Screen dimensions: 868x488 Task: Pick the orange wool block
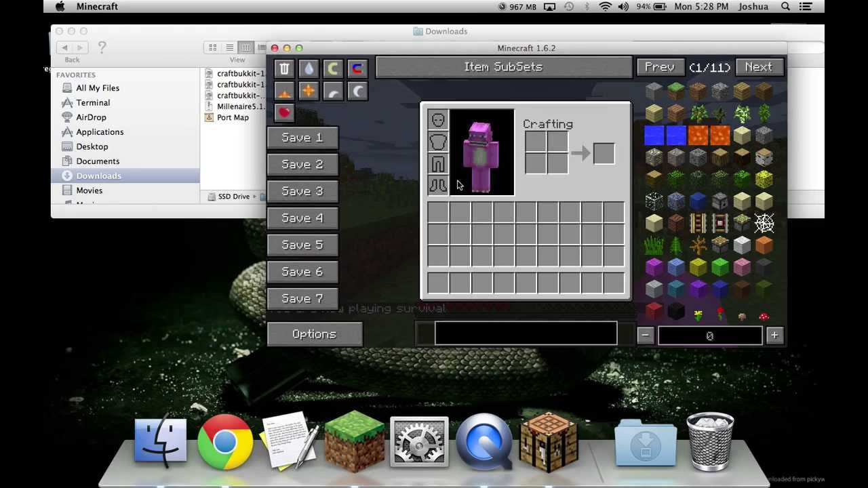764,245
